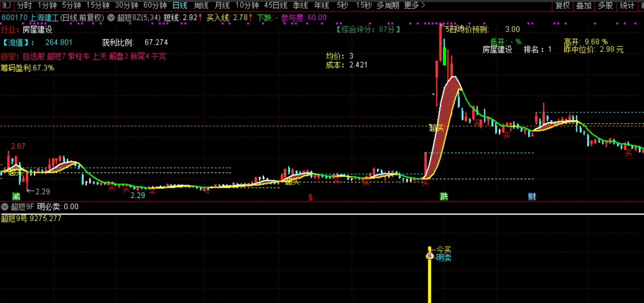Viewport: 644px width, 303px height.
Task: Click the panel layout icon at top-left
Action: (7, 5)
